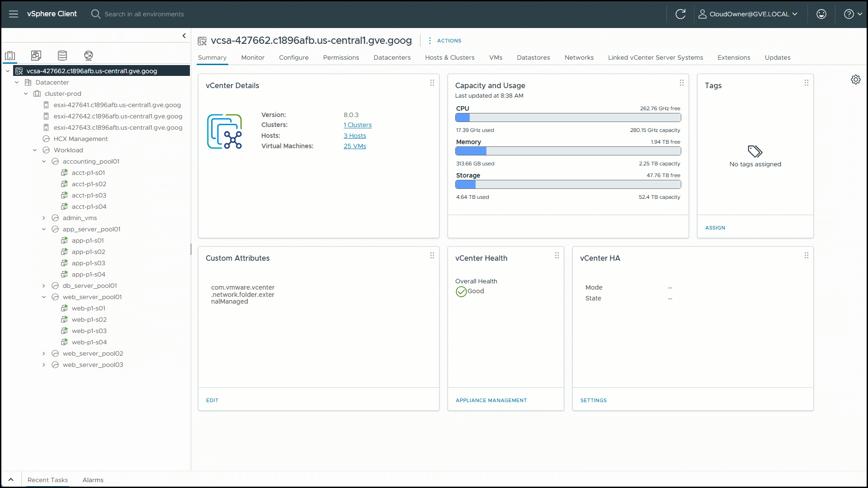
Task: Click ASSIGN in Tags card
Action: click(715, 228)
